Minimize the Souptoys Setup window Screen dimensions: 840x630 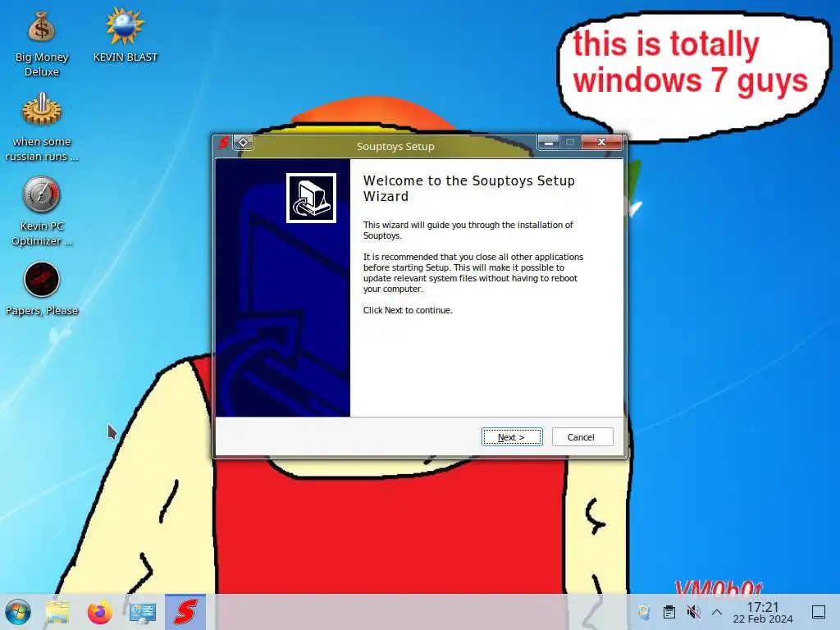click(548, 143)
